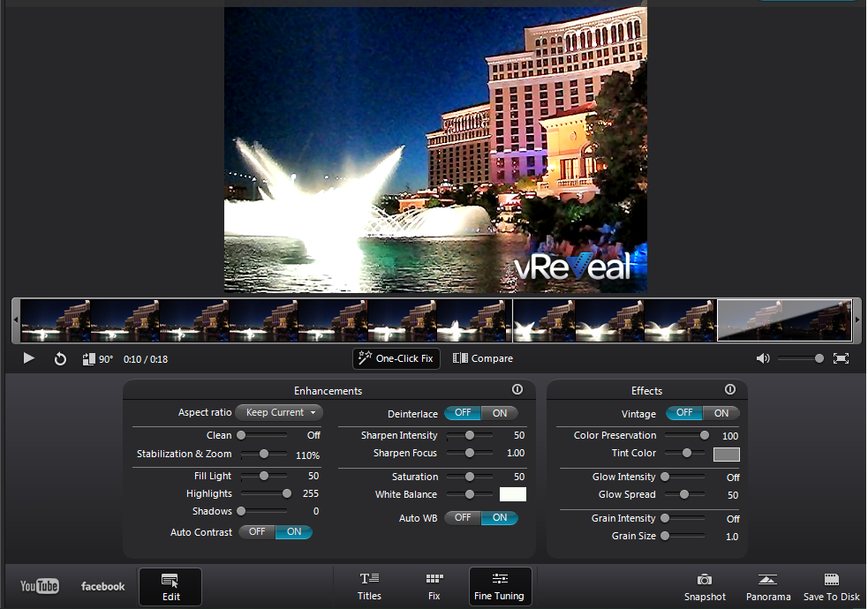868x609 pixels.
Task: Click the Grain Size slider
Action: pyautogui.click(x=684, y=536)
